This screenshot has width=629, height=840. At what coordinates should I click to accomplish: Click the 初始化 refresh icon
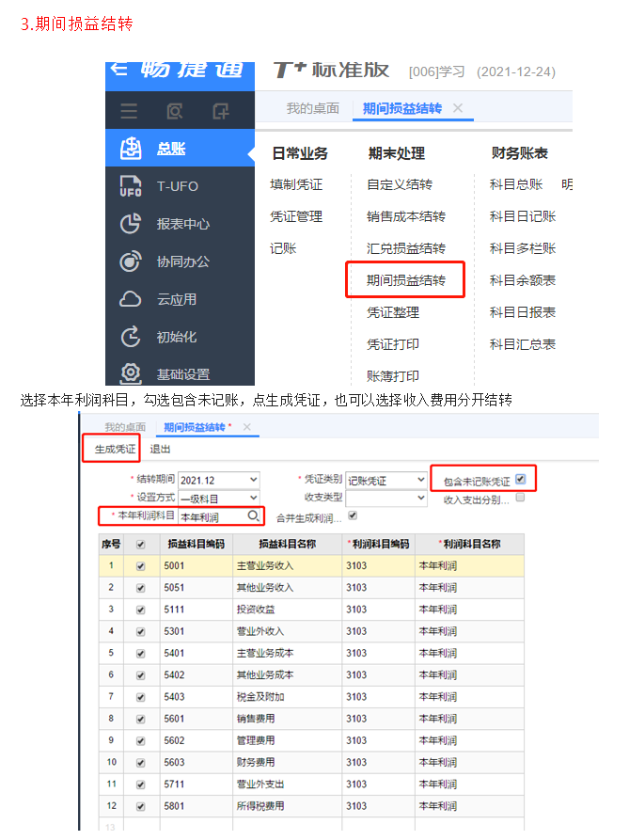coord(131,337)
